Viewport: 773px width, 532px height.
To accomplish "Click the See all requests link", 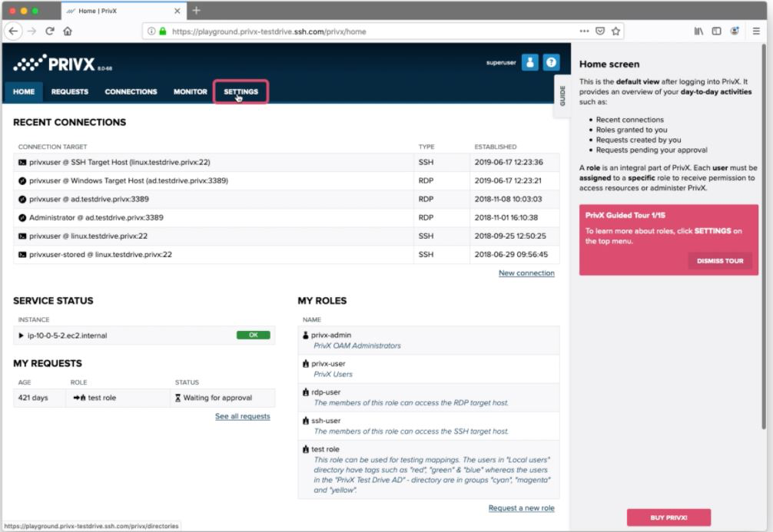I will [x=243, y=416].
